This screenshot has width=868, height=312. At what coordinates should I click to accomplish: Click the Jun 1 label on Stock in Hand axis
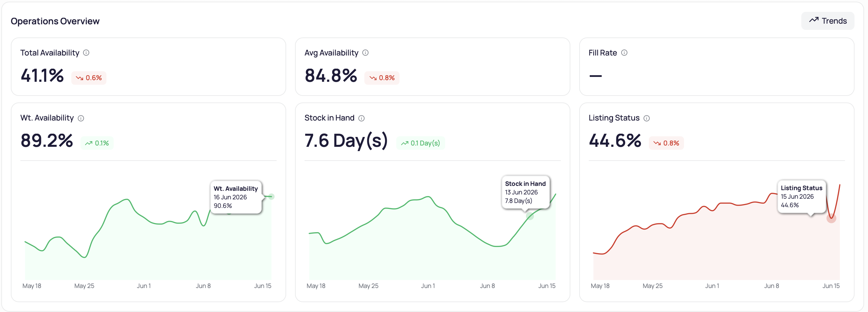pyautogui.click(x=428, y=286)
